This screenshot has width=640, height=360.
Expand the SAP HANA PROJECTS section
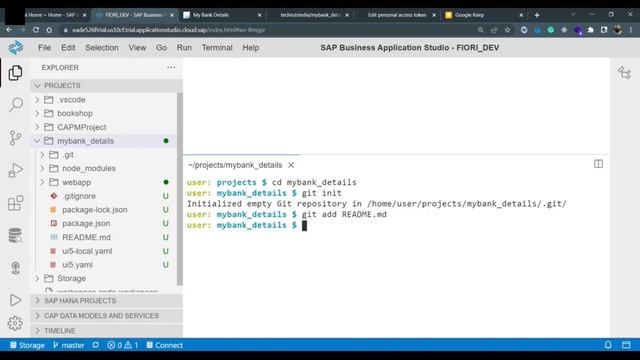[106, 301]
